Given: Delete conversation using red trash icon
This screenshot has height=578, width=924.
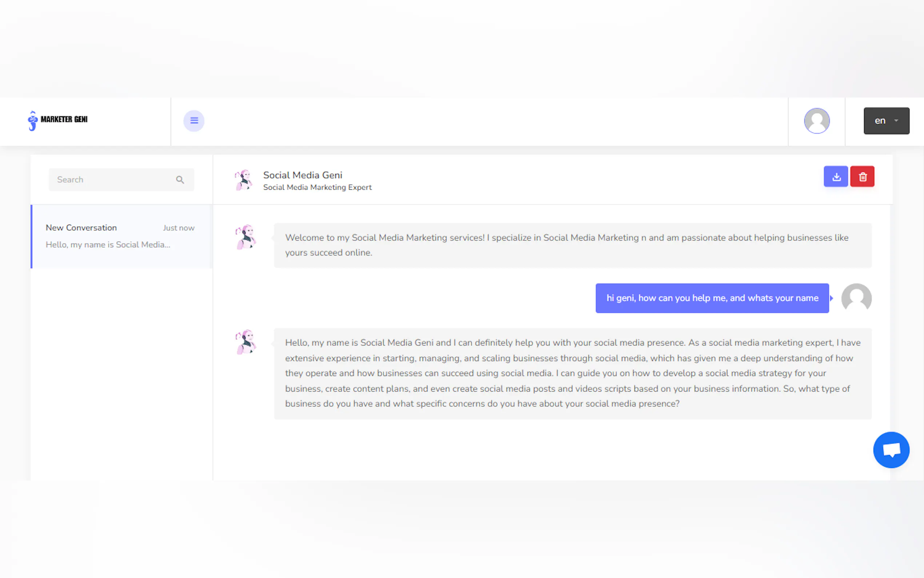Looking at the screenshot, I should [x=862, y=177].
